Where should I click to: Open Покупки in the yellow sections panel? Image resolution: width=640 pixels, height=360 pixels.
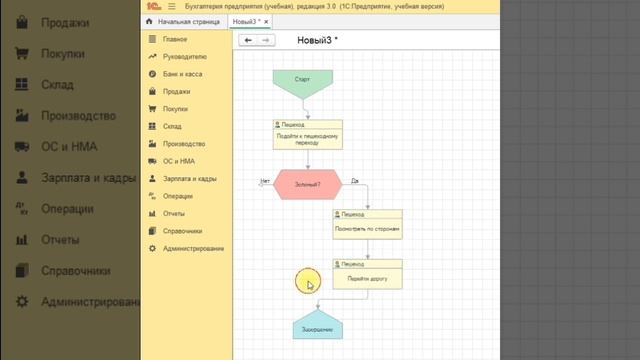click(176, 109)
